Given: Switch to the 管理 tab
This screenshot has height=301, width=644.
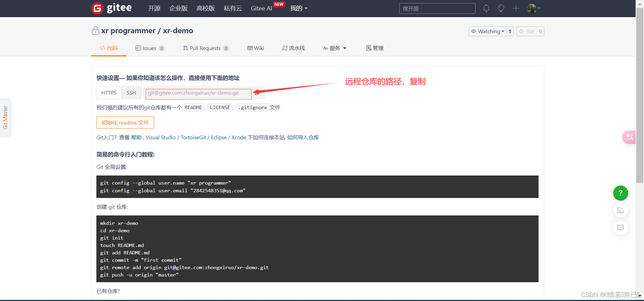Looking at the screenshot, I should click(375, 48).
